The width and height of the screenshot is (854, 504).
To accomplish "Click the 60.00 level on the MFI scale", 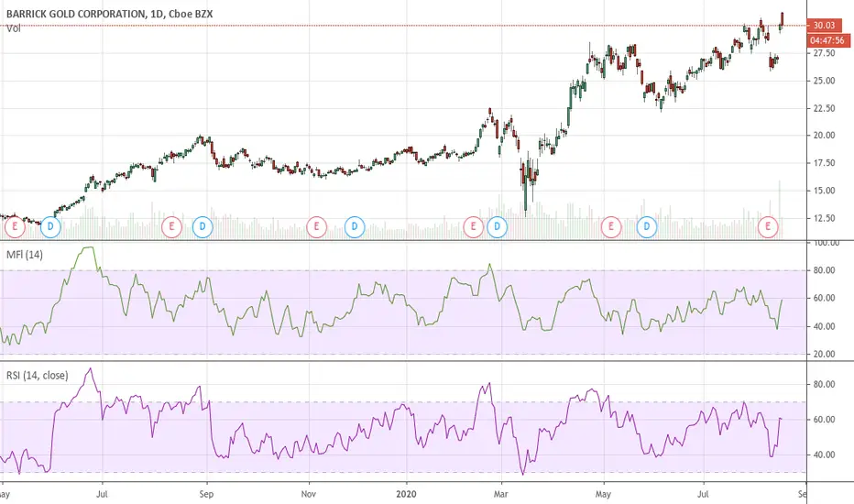I will pos(824,298).
